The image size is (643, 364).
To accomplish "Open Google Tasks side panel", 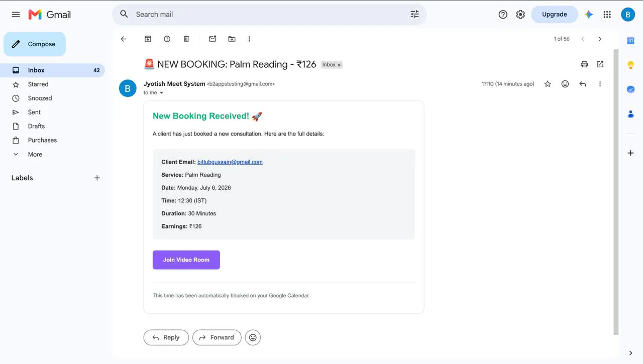I will (x=630, y=89).
